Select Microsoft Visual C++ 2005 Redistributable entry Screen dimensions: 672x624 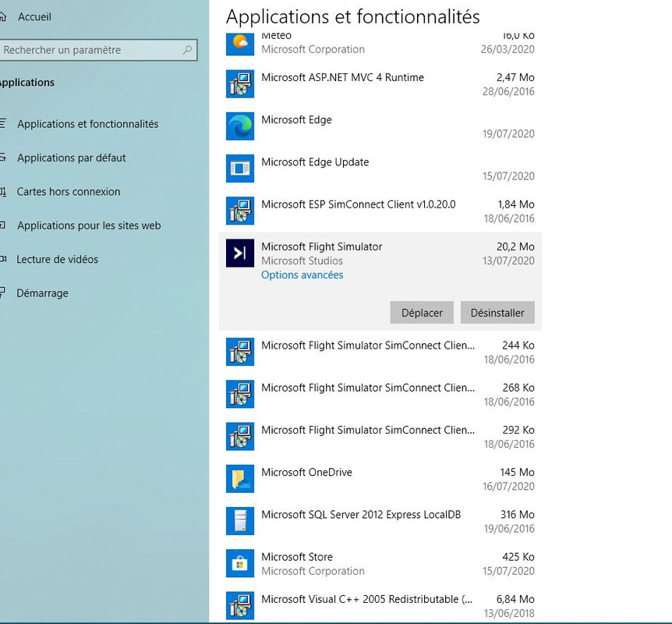(367, 599)
